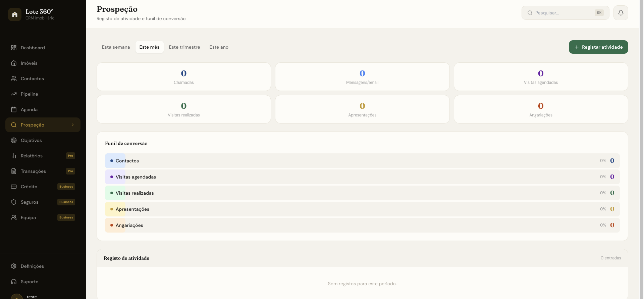The height and width of the screenshot is (299, 644).
Task: Click the search magnifier icon in Pesquisar
Action: [x=530, y=13]
